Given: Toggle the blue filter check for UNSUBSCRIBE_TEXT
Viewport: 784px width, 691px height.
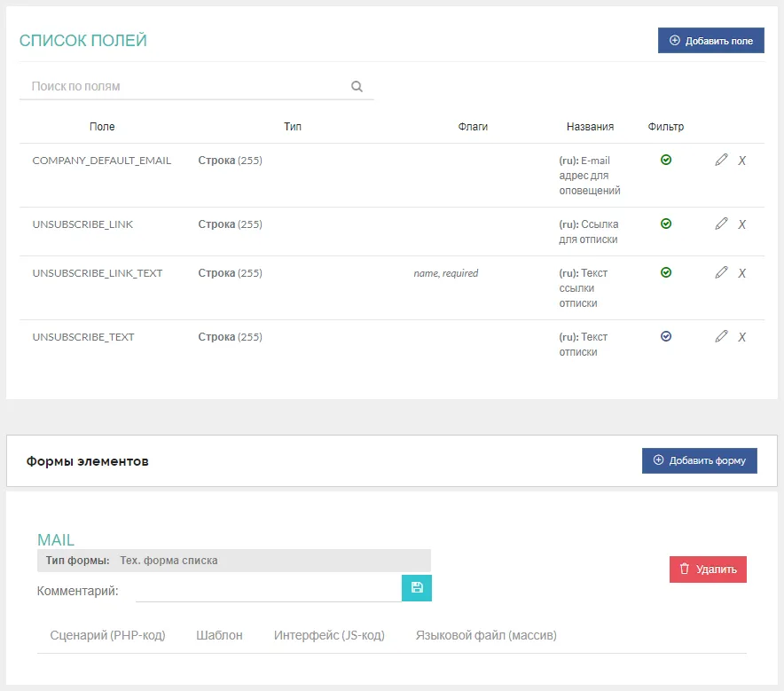Looking at the screenshot, I should (x=666, y=336).
